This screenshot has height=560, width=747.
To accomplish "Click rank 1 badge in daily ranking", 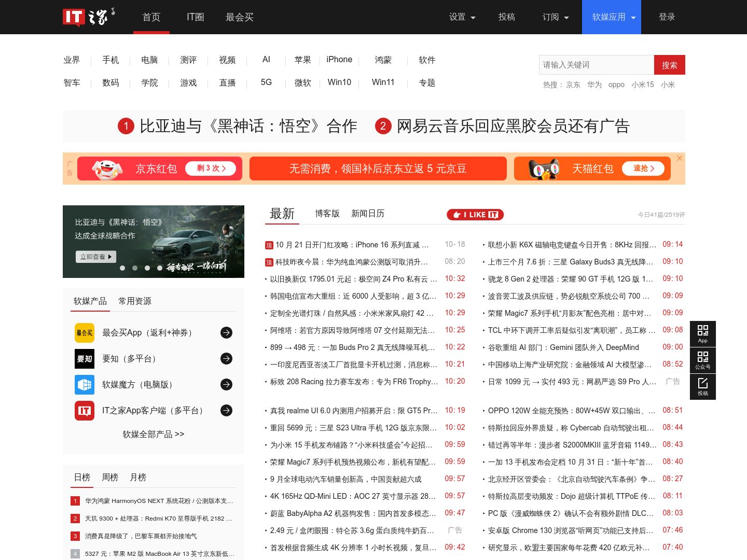I will (75, 501).
